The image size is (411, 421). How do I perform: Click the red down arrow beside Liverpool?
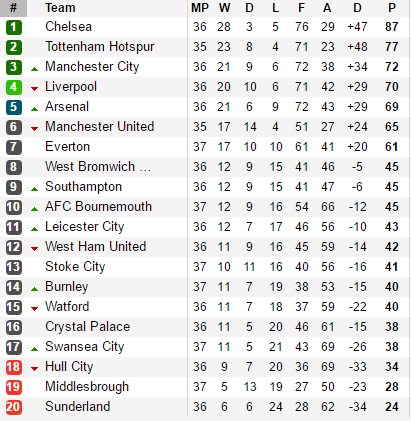click(x=34, y=89)
